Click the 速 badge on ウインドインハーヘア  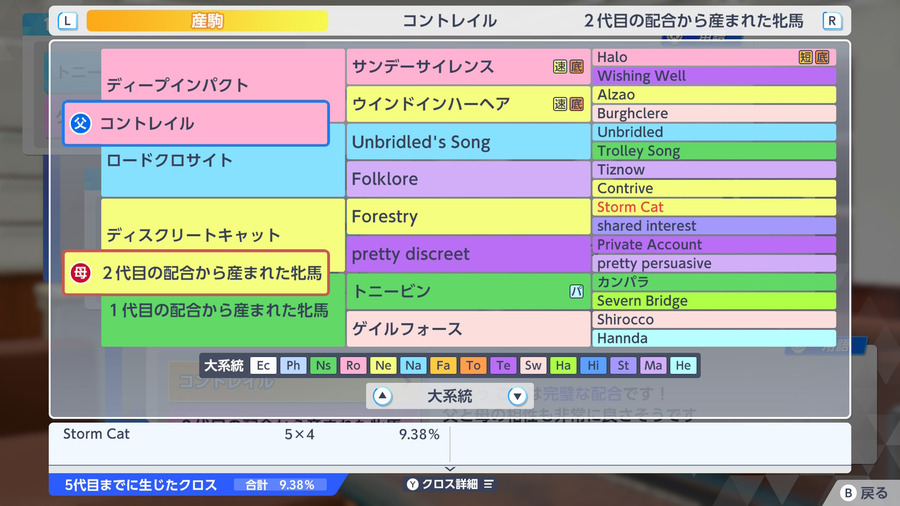pos(560,104)
